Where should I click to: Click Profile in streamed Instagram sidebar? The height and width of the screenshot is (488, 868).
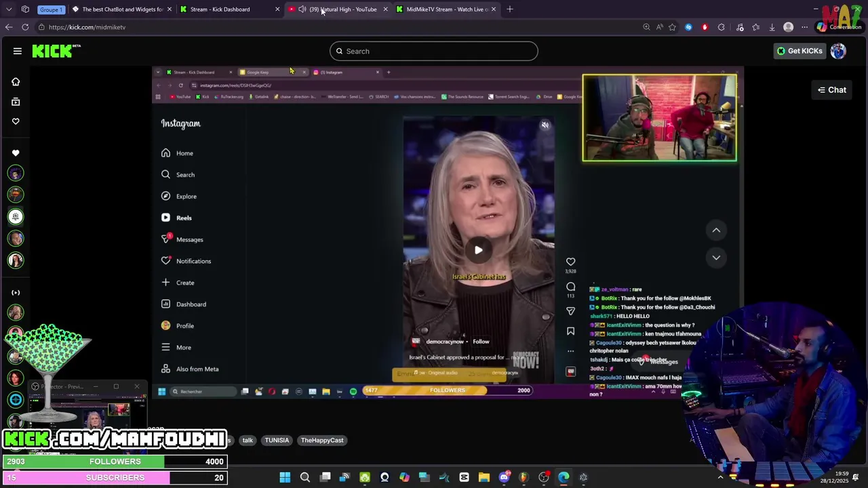(x=178, y=326)
